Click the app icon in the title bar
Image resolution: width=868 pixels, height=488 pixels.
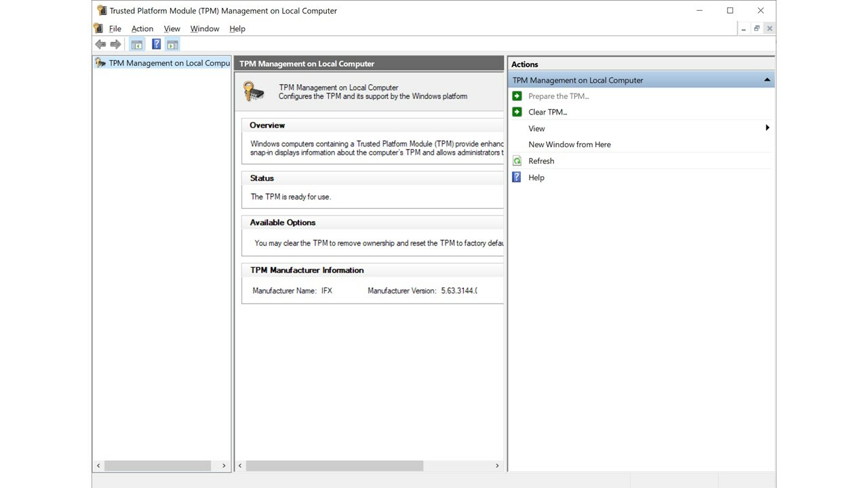102,10
